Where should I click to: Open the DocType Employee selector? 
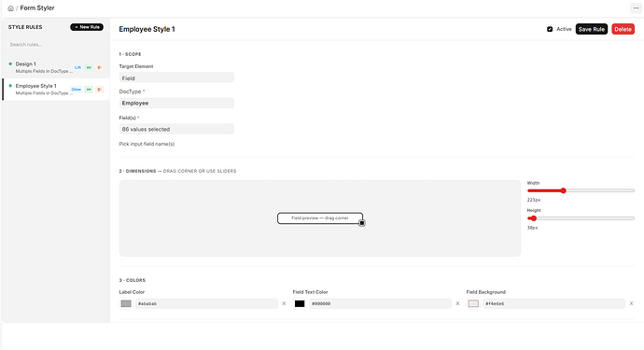[x=176, y=103]
